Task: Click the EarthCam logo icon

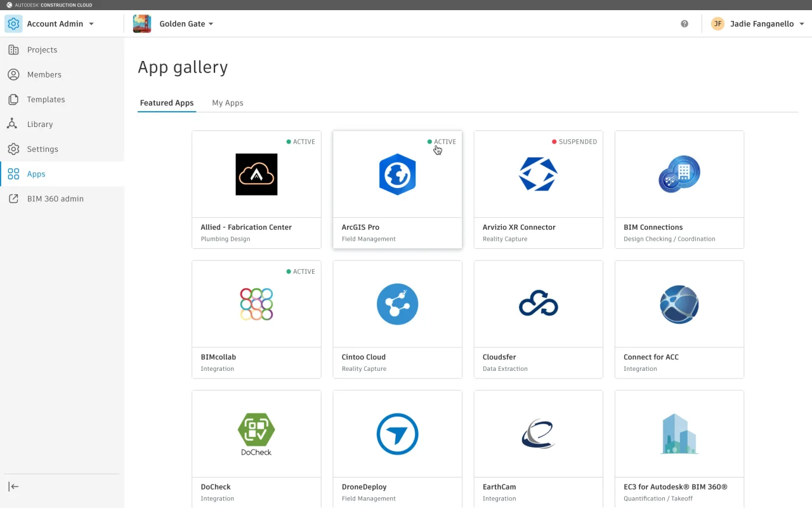Action: 538,434
